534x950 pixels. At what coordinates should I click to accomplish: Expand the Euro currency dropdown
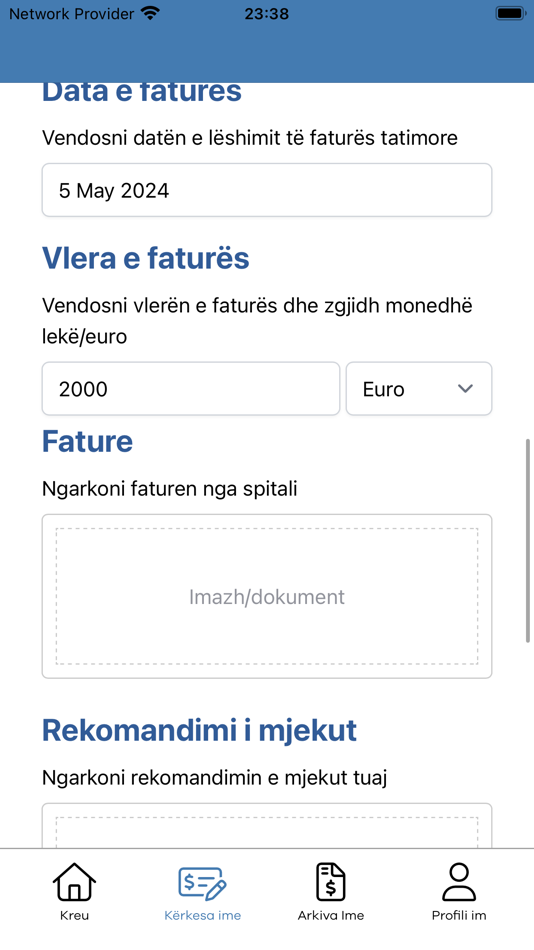[x=419, y=389]
